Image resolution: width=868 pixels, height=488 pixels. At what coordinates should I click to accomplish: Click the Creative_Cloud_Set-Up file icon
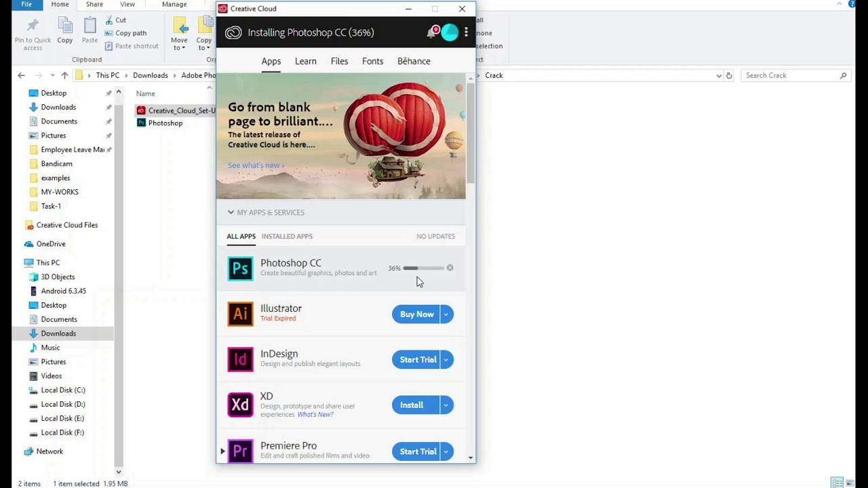coord(141,110)
